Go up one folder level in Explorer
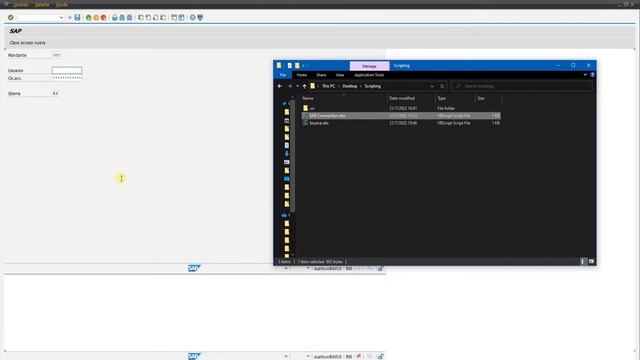 pyautogui.click(x=304, y=86)
